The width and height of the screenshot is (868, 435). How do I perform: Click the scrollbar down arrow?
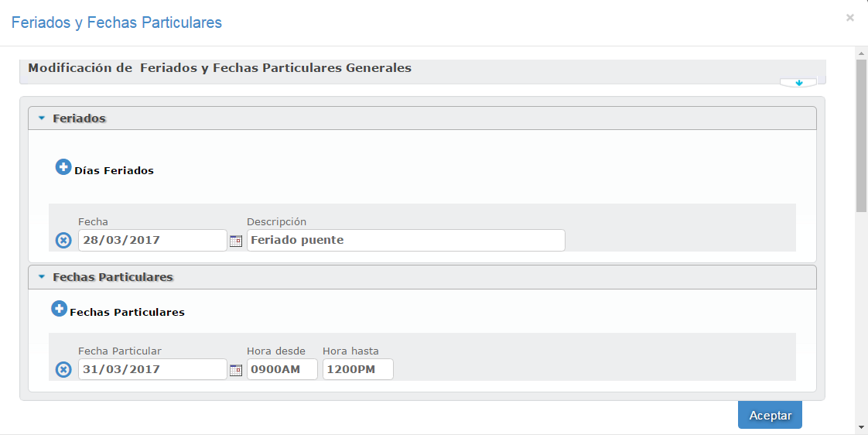coord(861,426)
